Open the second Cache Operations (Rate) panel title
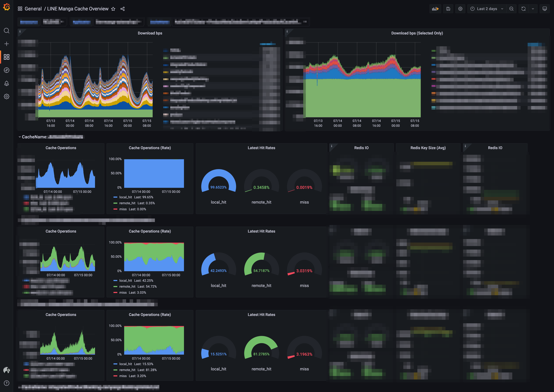The height and width of the screenshot is (392, 554). [150, 231]
